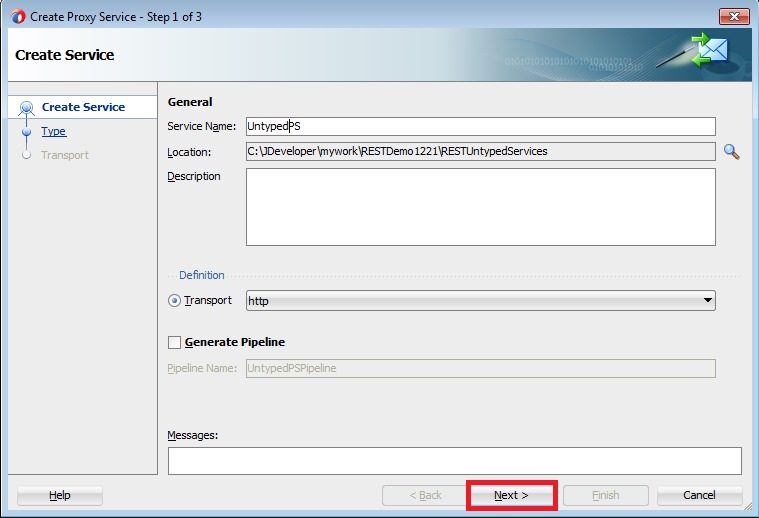The image size is (759, 518).
Task: Click the Transport step in the wizard sidebar
Action: 64,155
